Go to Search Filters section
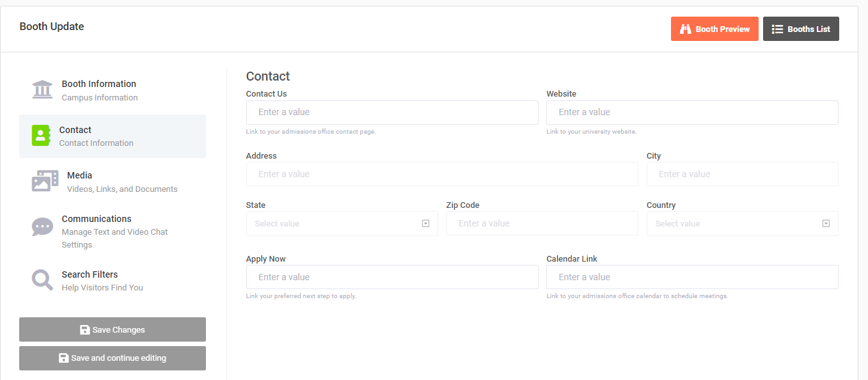The width and height of the screenshot is (868, 380). click(113, 280)
